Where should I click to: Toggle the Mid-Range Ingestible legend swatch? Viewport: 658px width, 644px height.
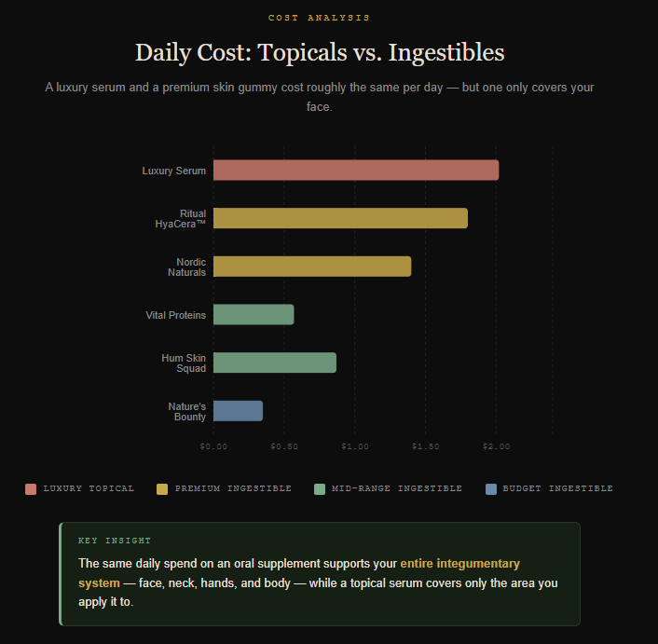point(320,489)
